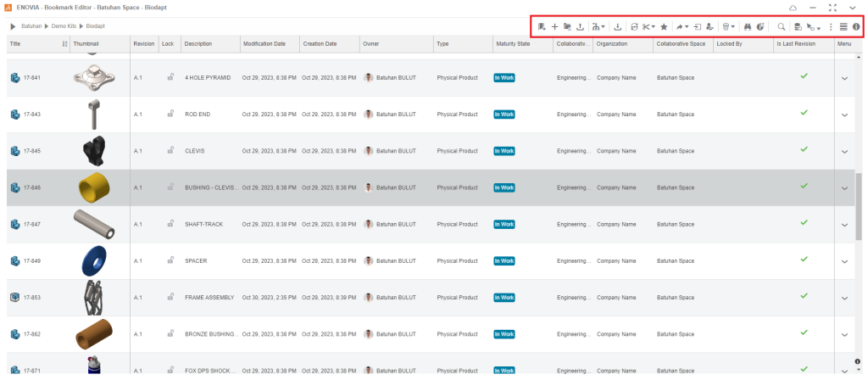Viewport: 868px width, 380px height.
Task: Click the refresh sync arrows icon
Action: (635, 26)
